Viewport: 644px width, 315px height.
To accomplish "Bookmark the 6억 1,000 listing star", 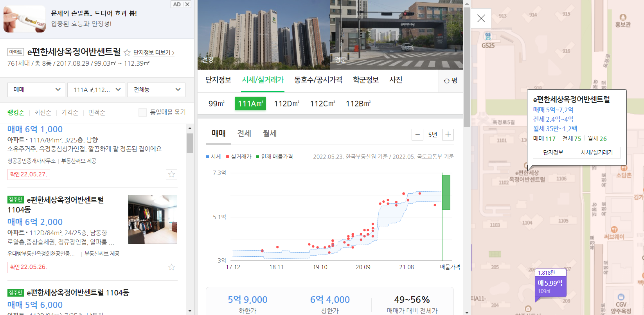I will tap(171, 175).
